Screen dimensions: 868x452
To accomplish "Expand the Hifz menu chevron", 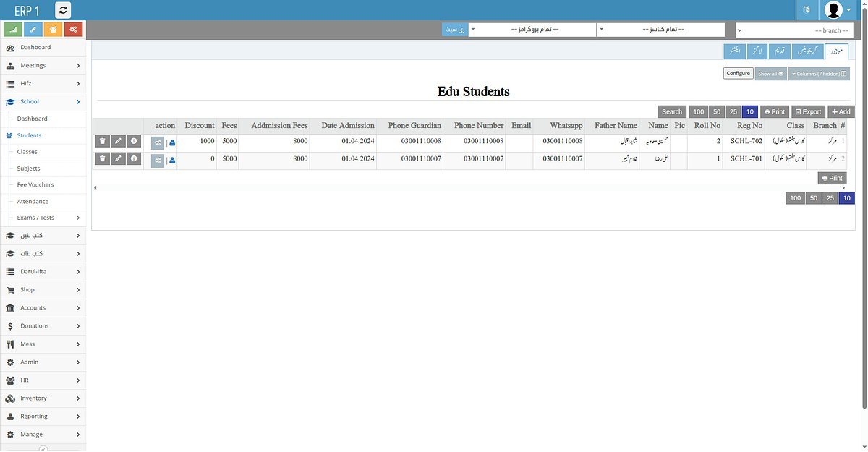I will pyautogui.click(x=77, y=84).
